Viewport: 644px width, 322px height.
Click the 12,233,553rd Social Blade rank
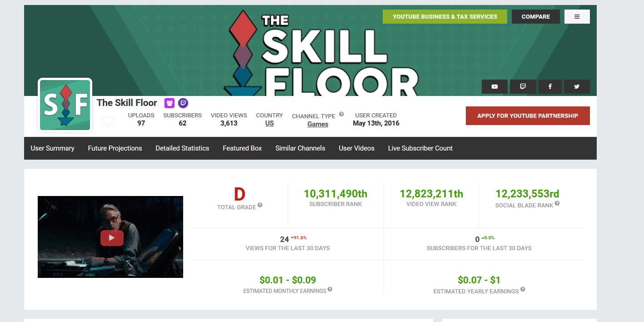click(527, 194)
